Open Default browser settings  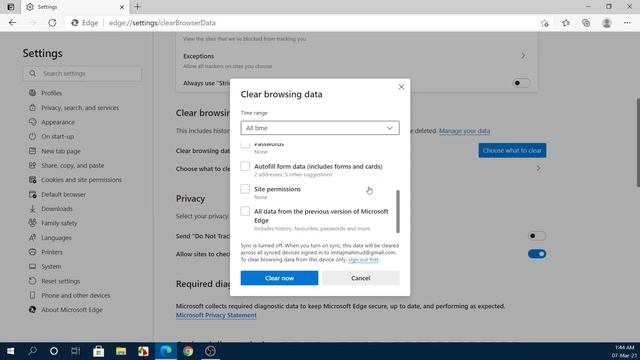pos(63,194)
